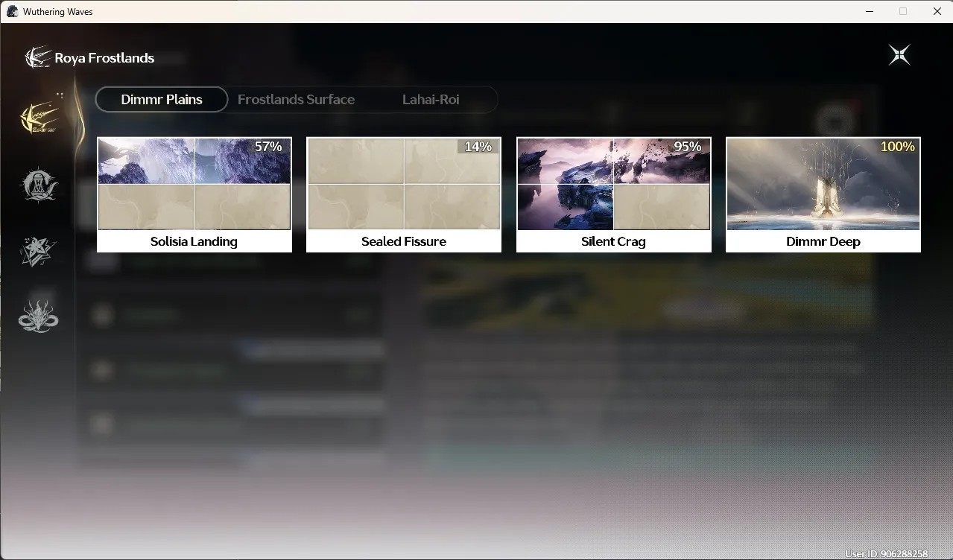Image resolution: width=953 pixels, height=560 pixels.
Task: Click the 57% progress on Solisia Landing
Action: click(268, 147)
